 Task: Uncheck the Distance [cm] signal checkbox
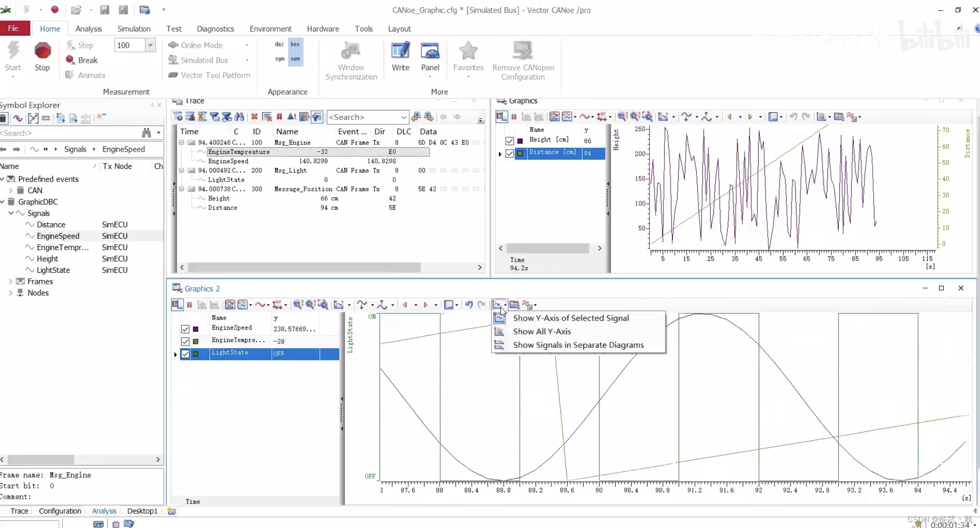tap(509, 154)
